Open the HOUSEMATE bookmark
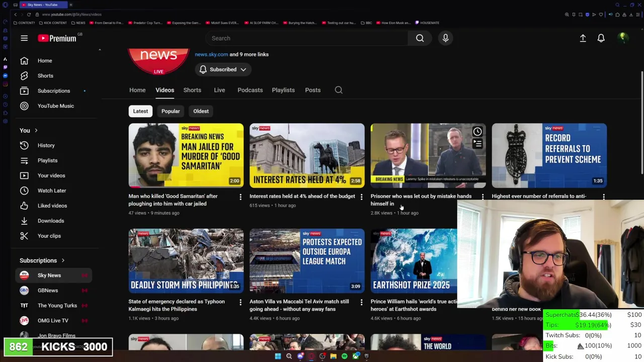 [x=427, y=23]
